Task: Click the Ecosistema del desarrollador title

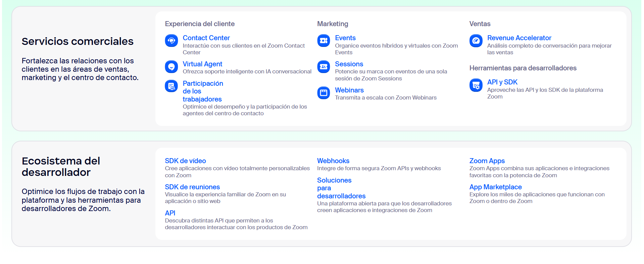Action: [61, 167]
